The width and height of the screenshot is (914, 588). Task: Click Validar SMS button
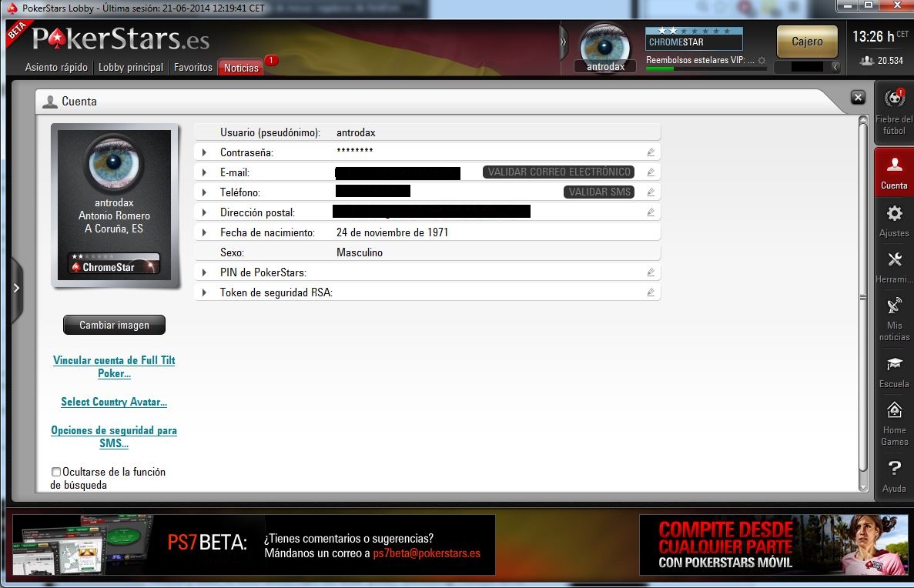[599, 192]
